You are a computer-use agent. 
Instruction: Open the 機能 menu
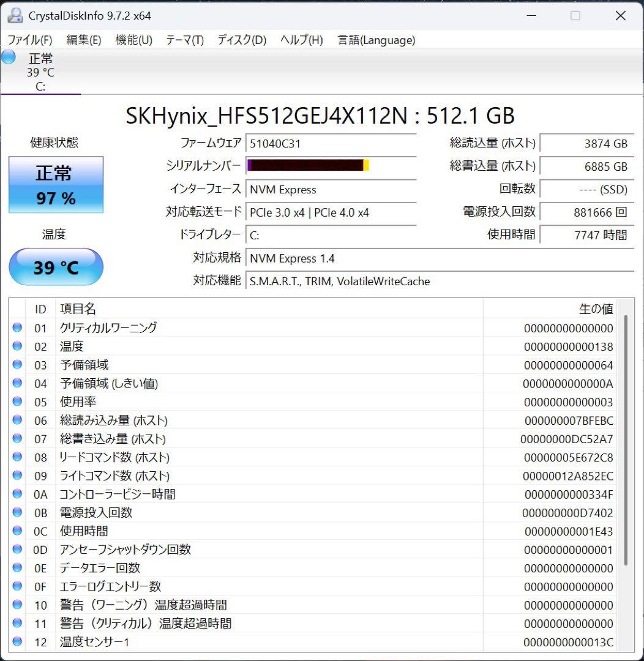[132, 40]
